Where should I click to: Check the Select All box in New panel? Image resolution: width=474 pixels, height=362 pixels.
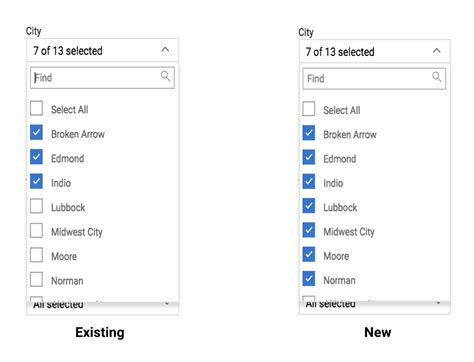coord(309,109)
